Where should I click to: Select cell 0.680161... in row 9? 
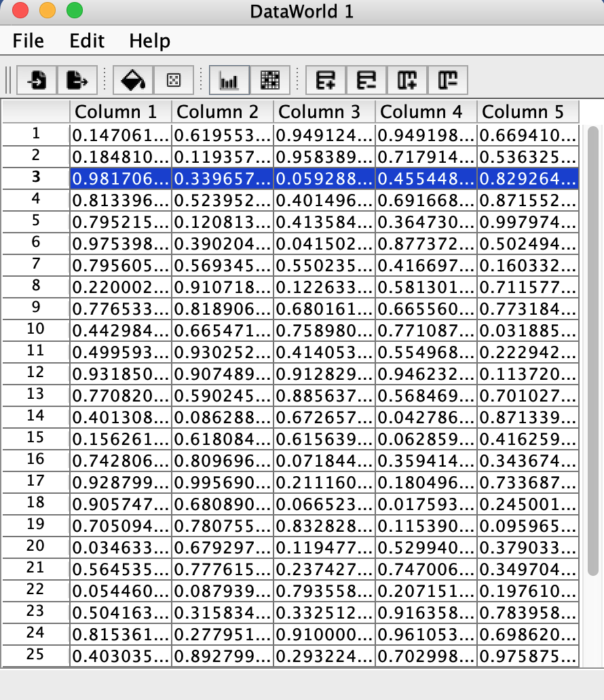(324, 309)
